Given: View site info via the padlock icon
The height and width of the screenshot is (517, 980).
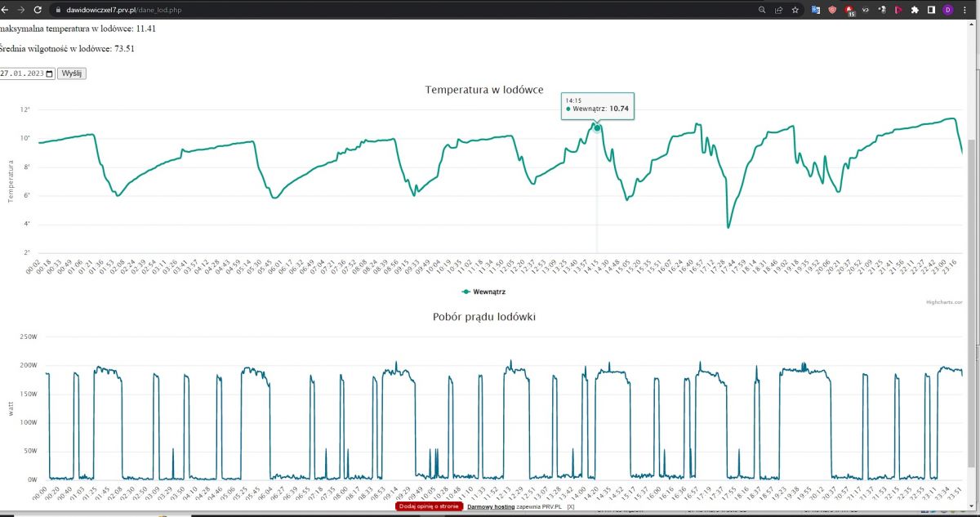Looking at the screenshot, I should click(x=57, y=10).
